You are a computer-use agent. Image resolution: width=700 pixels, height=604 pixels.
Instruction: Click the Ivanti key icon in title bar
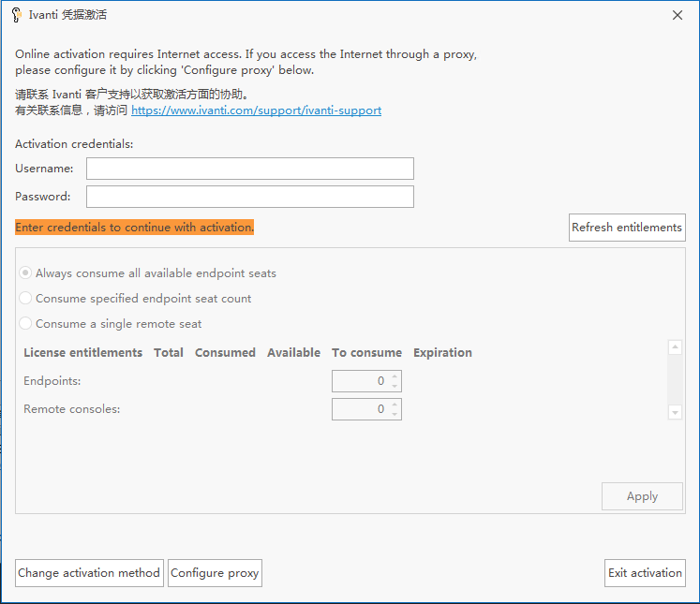pos(17,15)
